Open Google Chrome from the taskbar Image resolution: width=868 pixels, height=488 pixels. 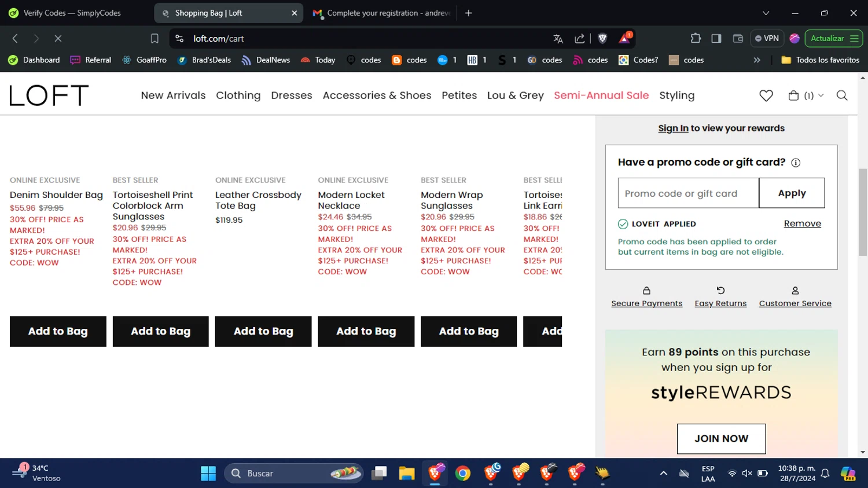[463, 474]
